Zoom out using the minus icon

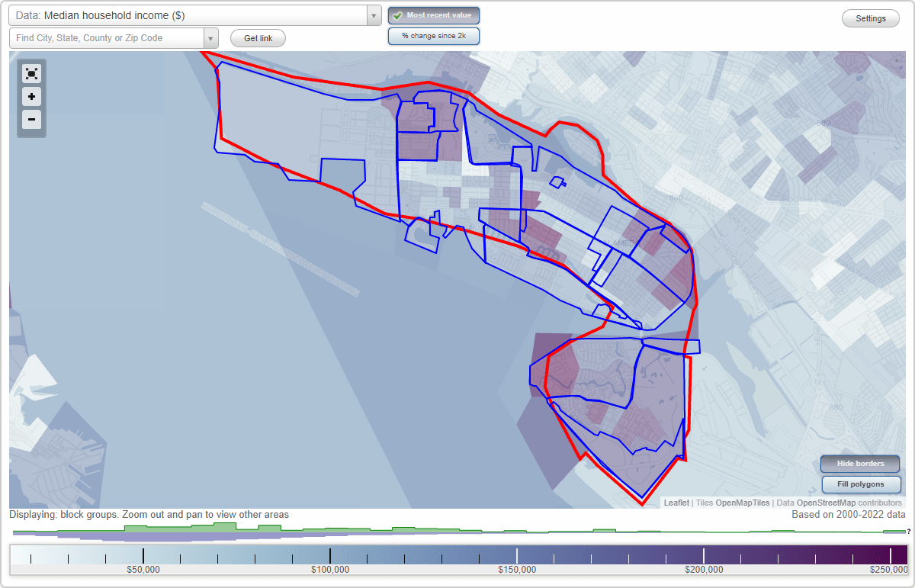pos(31,120)
